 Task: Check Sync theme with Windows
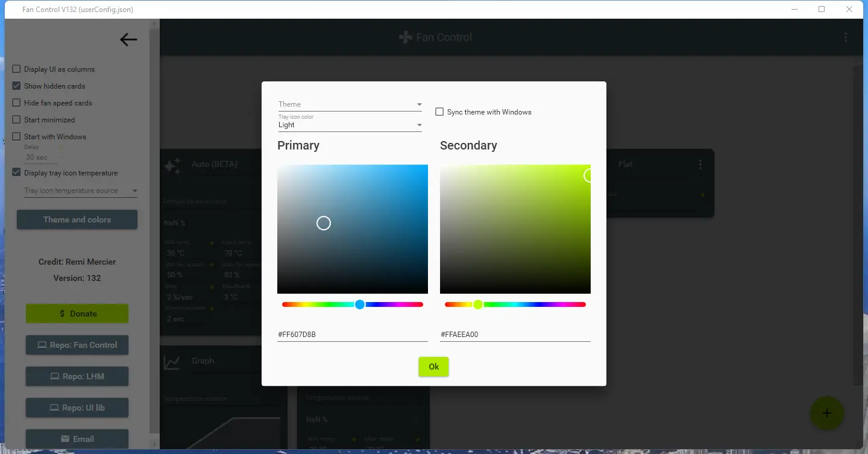(x=439, y=112)
